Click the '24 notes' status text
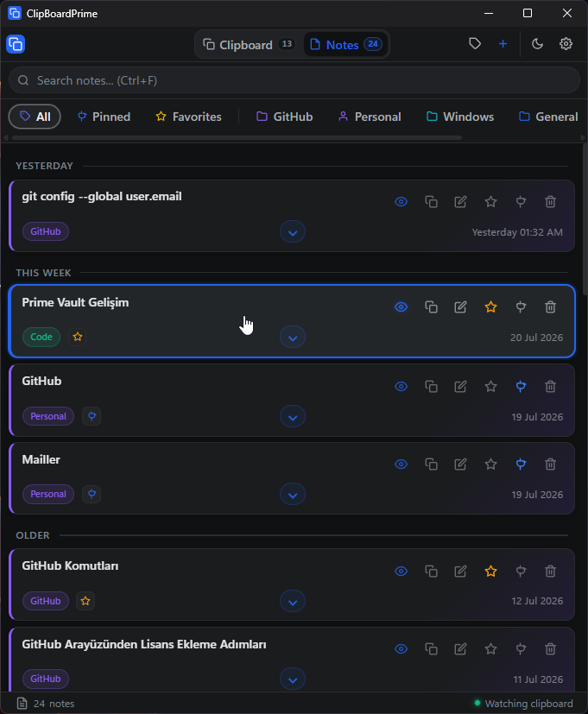The width and height of the screenshot is (588, 714). point(54,704)
